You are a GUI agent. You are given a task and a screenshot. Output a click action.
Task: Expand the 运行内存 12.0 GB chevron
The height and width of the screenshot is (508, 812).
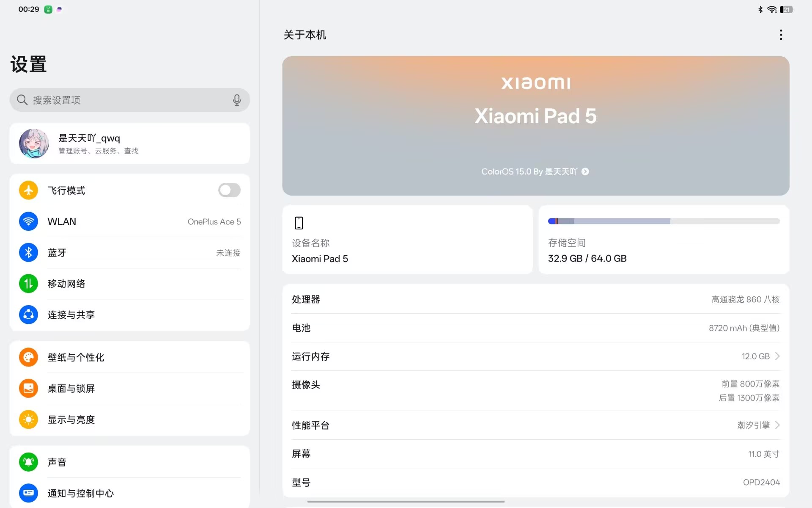pos(777,356)
